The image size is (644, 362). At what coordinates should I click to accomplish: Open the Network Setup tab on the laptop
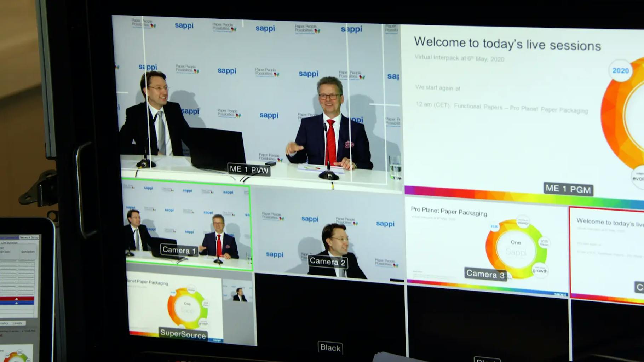tap(29, 237)
